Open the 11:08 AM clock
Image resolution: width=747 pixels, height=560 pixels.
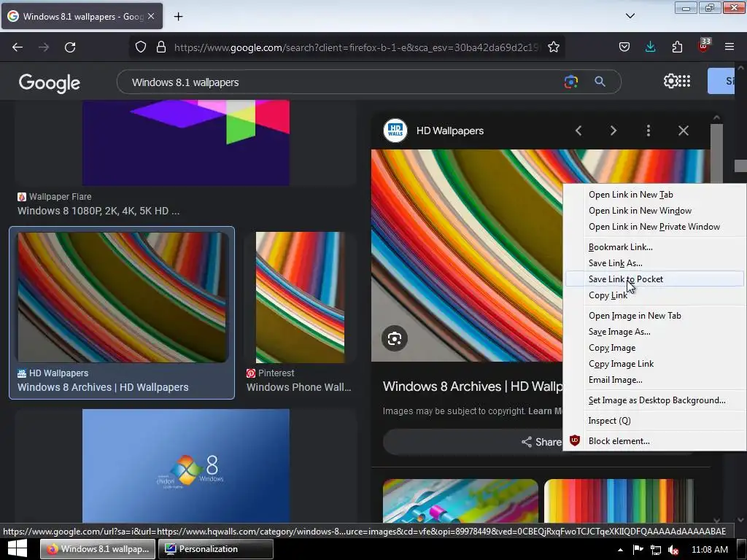pos(709,550)
